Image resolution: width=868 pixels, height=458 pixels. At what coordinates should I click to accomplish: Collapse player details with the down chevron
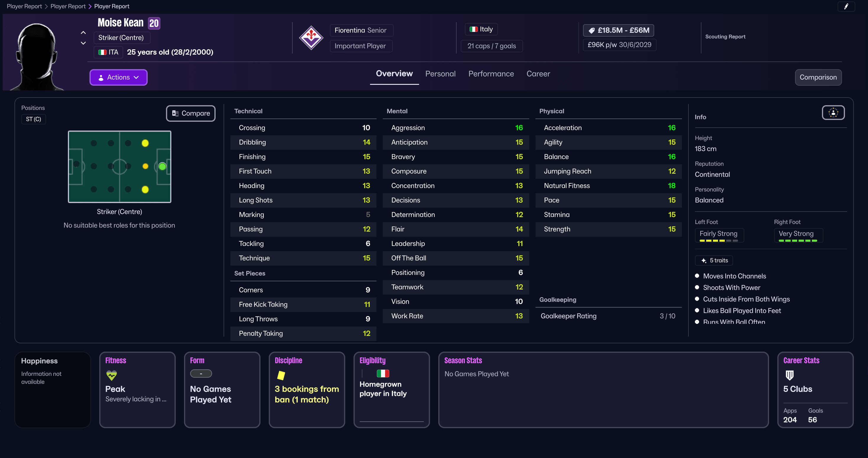click(x=83, y=43)
